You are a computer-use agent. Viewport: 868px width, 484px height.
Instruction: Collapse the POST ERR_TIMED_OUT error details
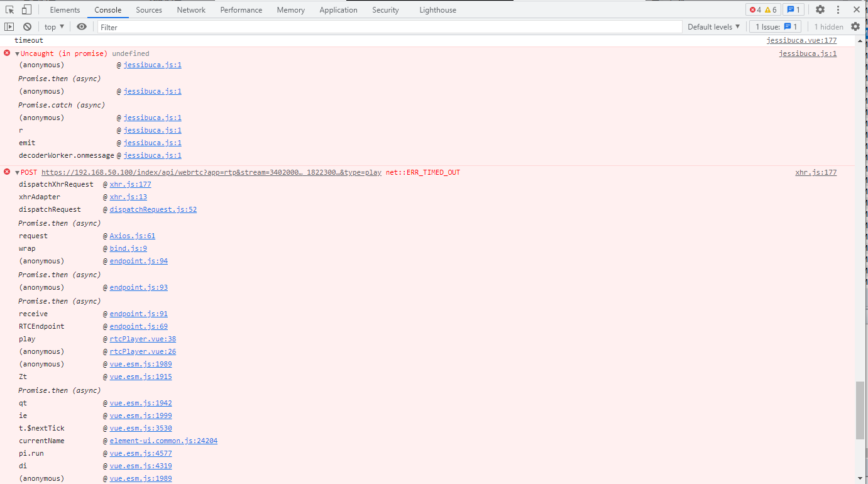coord(16,172)
